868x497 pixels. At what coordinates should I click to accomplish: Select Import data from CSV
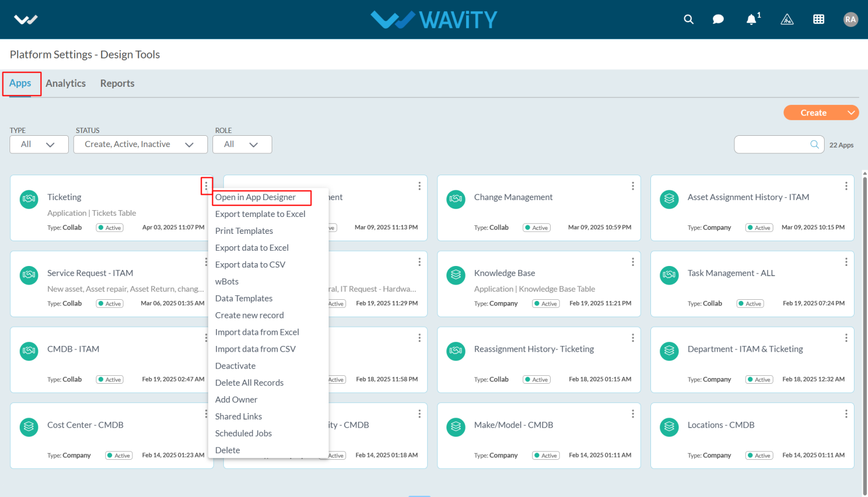tap(255, 349)
